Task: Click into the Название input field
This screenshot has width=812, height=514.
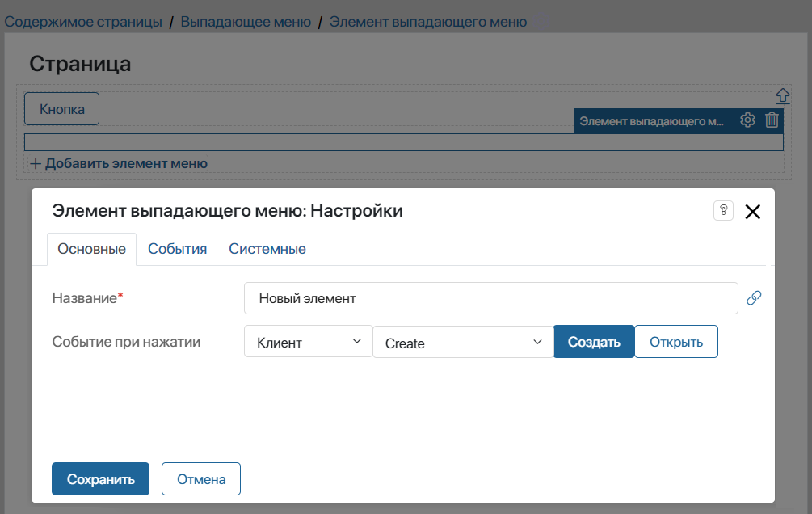Action: point(491,298)
